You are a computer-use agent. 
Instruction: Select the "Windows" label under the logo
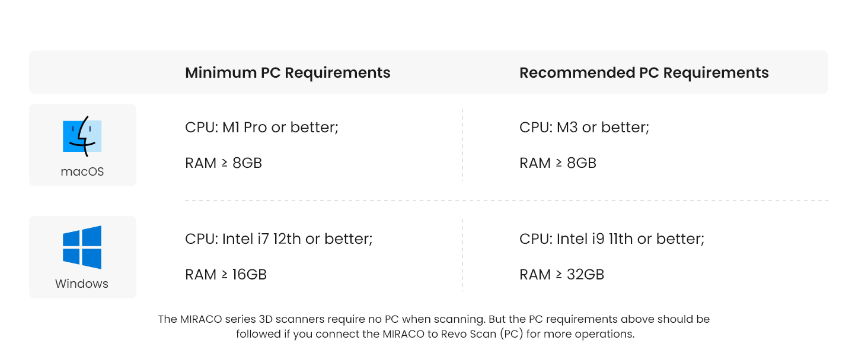click(82, 284)
